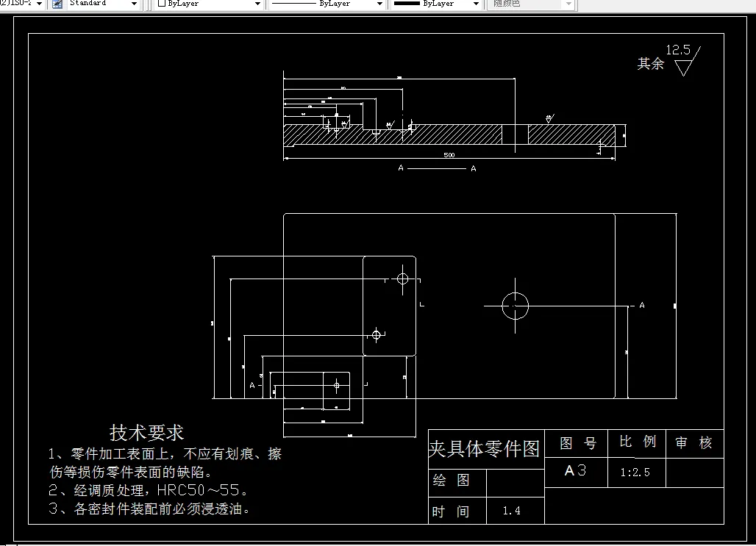This screenshot has height=546, width=756.
Task: Click the section arrow label A below the top view
Action: 400,168
